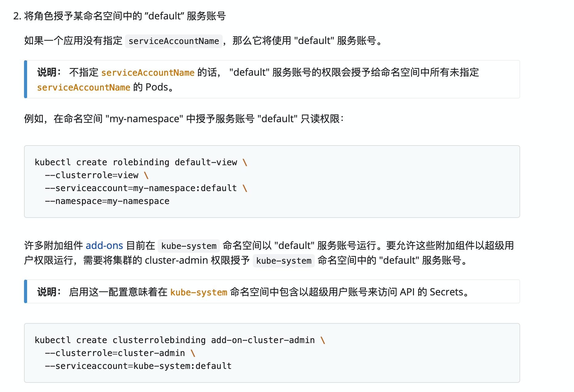574x392 pixels.
Task: Click the first kube-system inline code tag
Action: coord(189,246)
